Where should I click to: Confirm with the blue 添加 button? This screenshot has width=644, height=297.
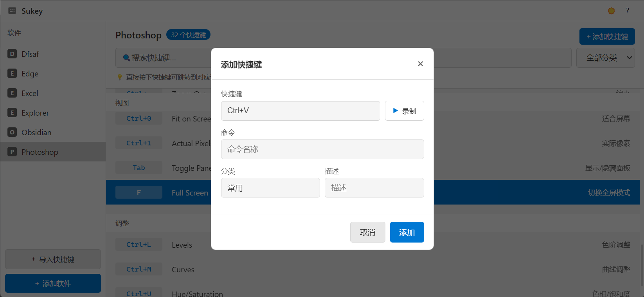[x=407, y=232]
